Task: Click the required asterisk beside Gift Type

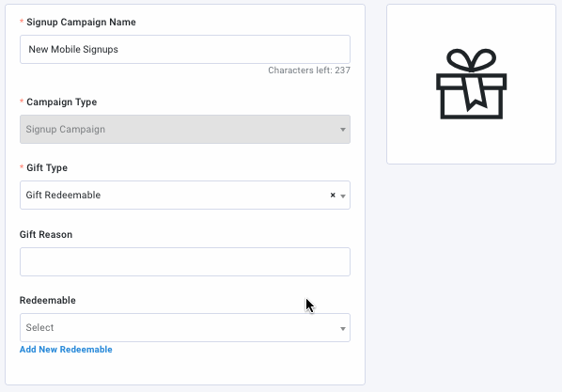Action: 22,167
